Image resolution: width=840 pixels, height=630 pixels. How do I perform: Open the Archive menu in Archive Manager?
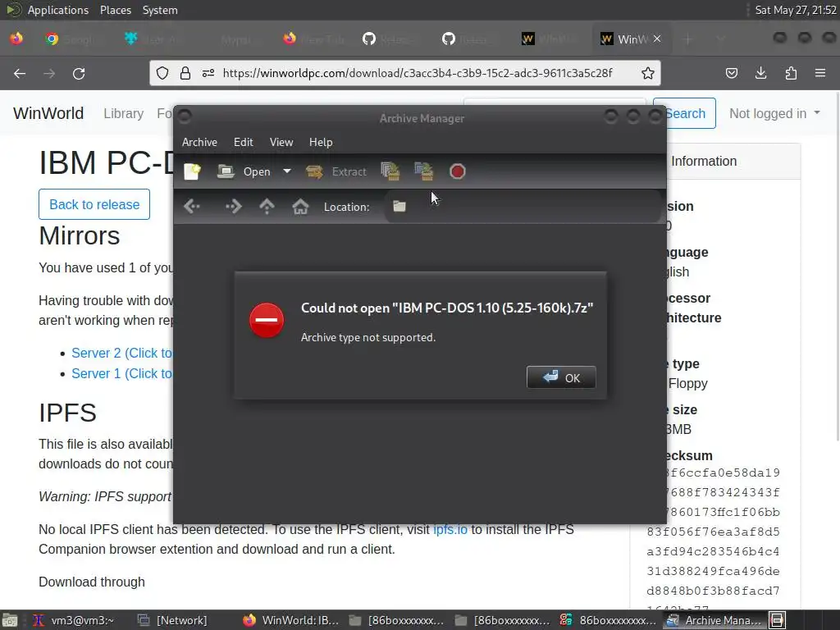[199, 142]
